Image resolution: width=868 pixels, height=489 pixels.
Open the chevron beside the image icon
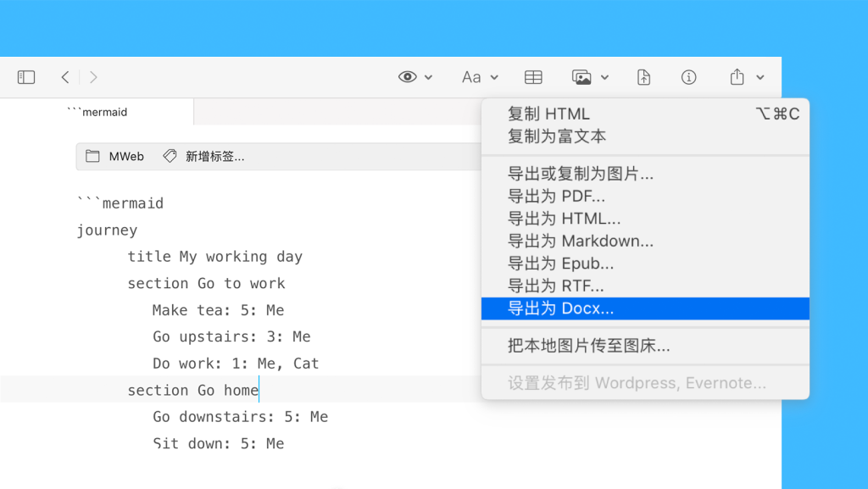click(x=604, y=78)
